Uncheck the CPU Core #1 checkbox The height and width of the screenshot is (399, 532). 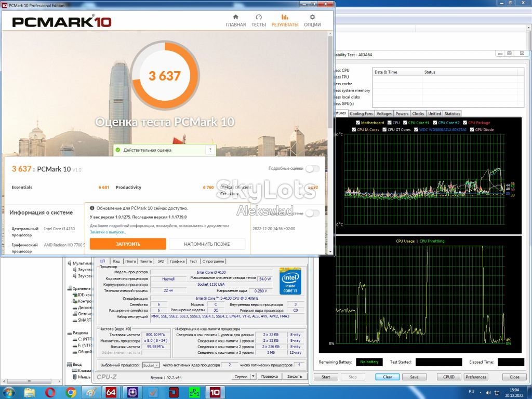405,123
